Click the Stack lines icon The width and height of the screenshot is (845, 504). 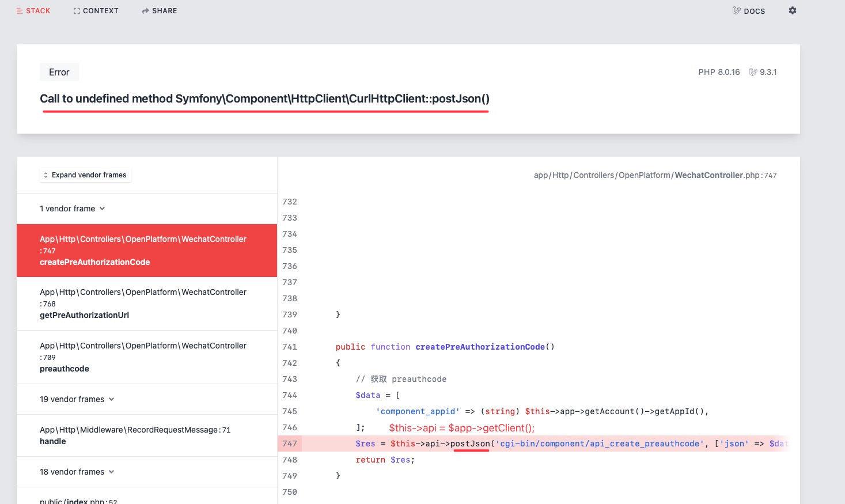click(x=20, y=11)
